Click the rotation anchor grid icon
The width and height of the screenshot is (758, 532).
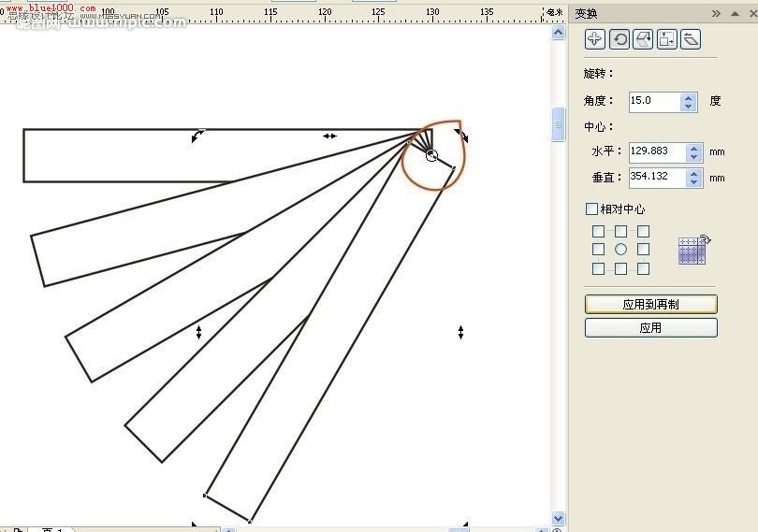(x=693, y=250)
